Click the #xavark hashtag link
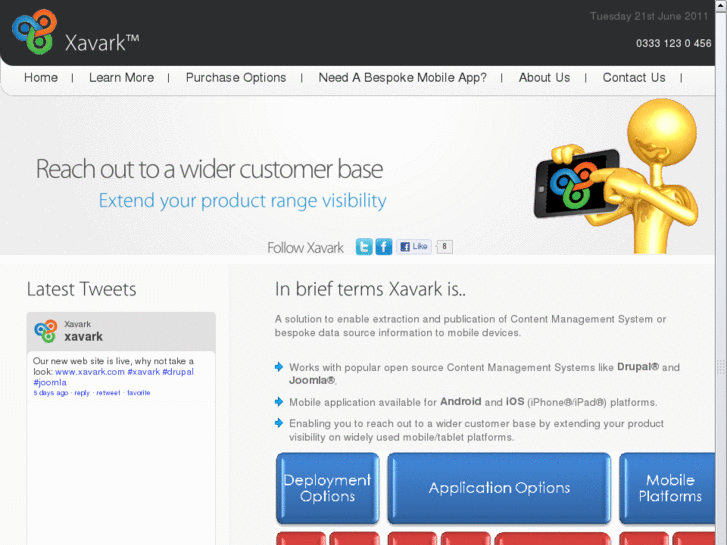727x545 pixels. click(144, 372)
